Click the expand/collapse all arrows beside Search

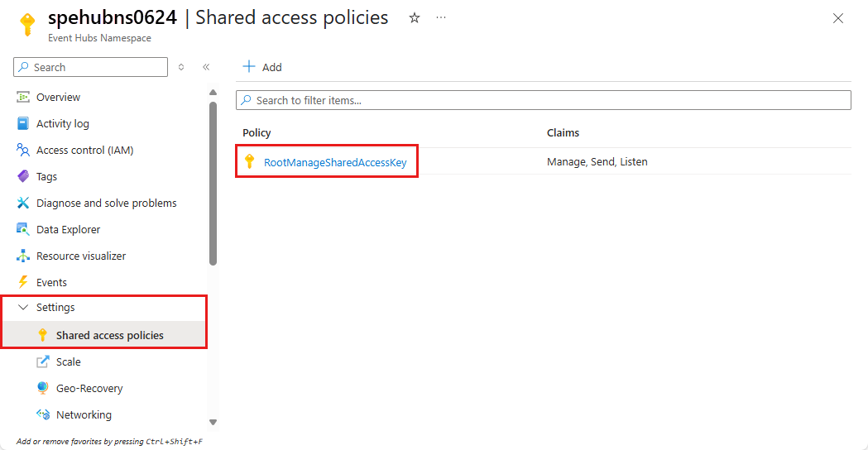pyautogui.click(x=181, y=68)
